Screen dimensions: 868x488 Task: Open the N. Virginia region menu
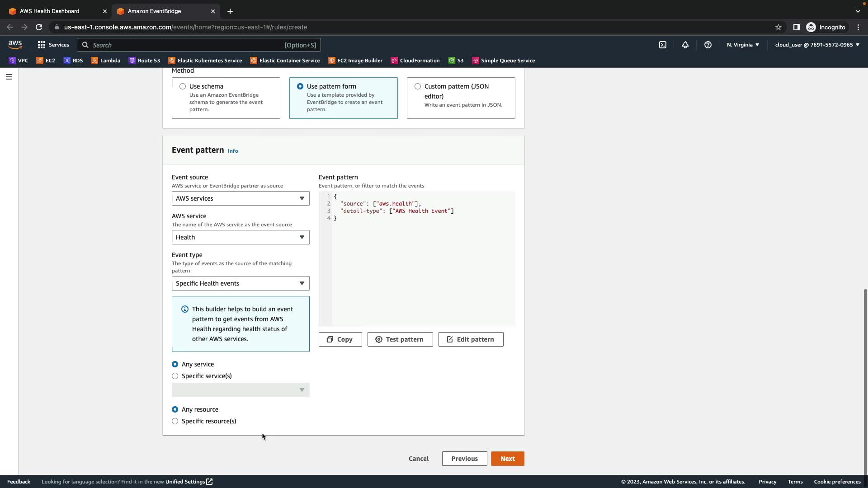[743, 45]
